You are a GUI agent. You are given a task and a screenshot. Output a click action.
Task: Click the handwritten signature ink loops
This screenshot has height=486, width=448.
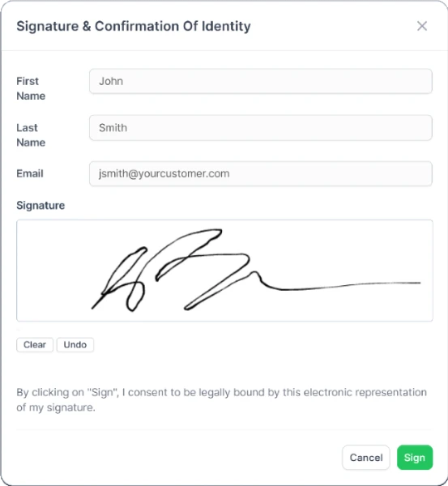coord(173,270)
